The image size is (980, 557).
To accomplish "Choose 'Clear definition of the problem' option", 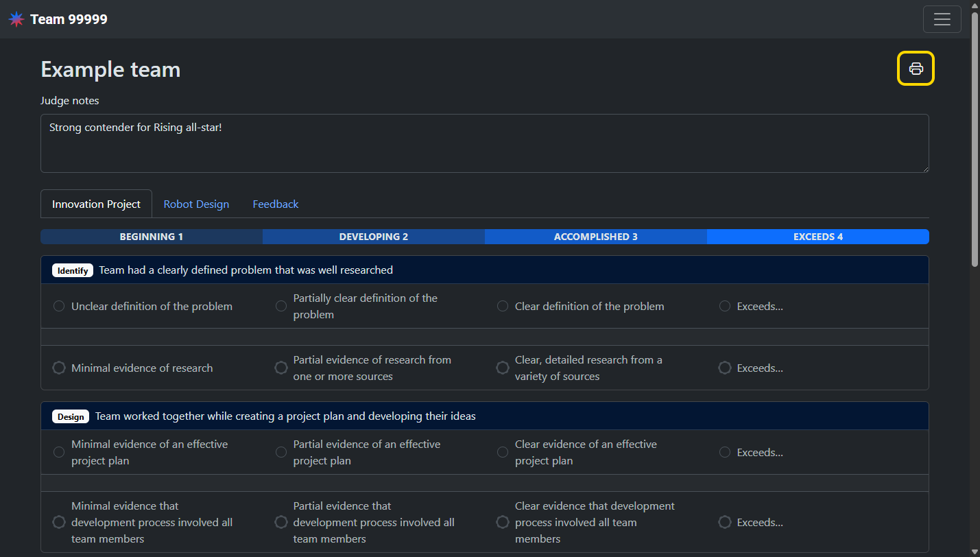I will tap(503, 306).
